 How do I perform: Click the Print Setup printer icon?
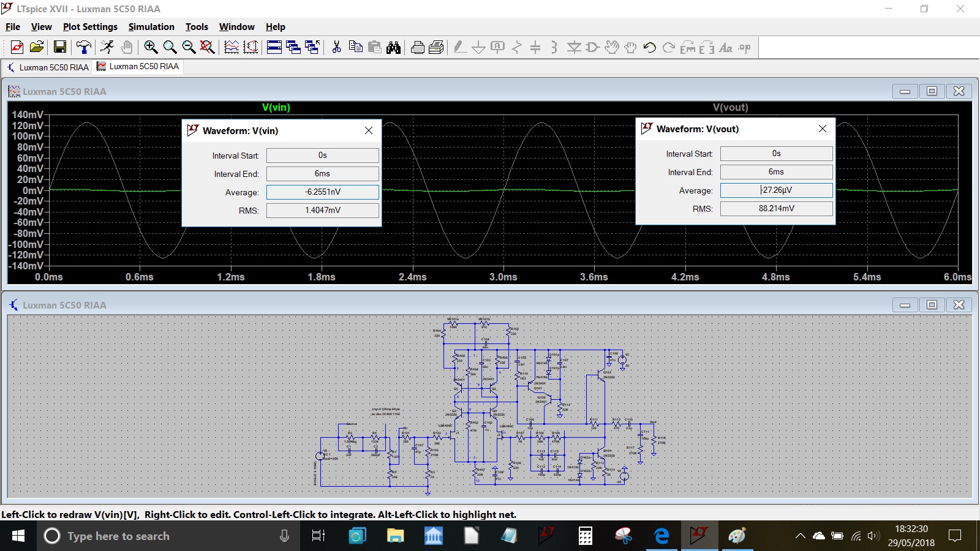pos(418,47)
